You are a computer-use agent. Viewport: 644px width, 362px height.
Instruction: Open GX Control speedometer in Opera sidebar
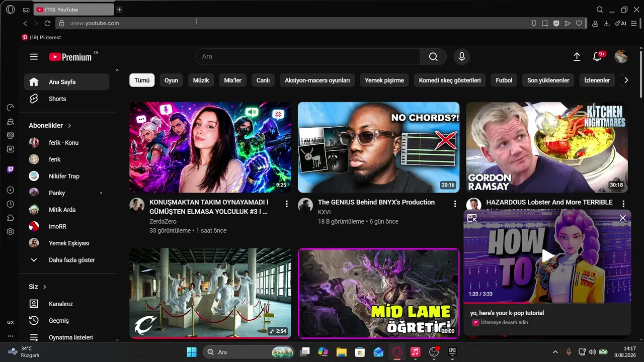pos(11,108)
